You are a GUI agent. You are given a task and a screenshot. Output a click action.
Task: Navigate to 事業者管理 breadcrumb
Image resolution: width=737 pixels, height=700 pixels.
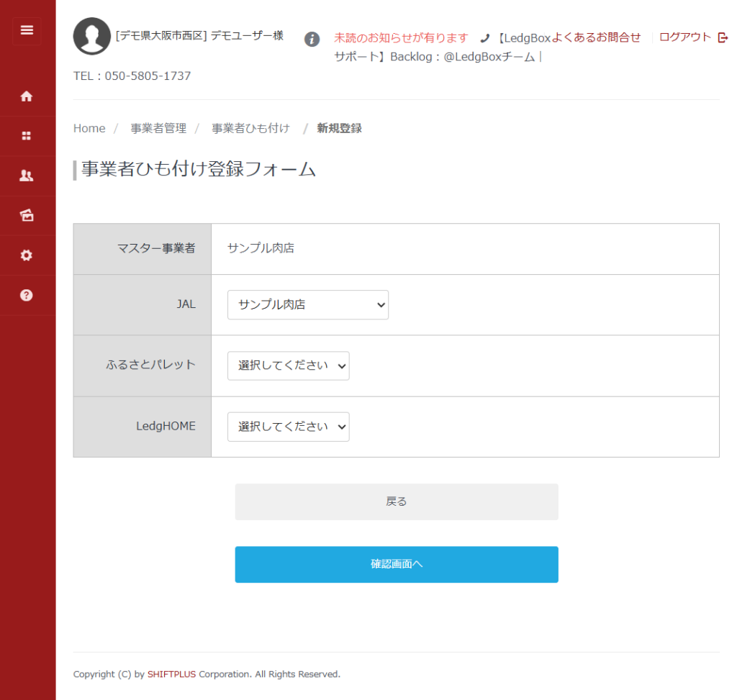click(158, 128)
